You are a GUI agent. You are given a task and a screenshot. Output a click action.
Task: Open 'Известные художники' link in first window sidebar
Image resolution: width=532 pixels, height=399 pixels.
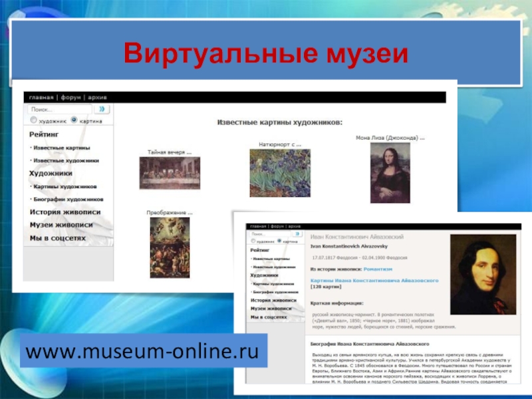pos(66,160)
